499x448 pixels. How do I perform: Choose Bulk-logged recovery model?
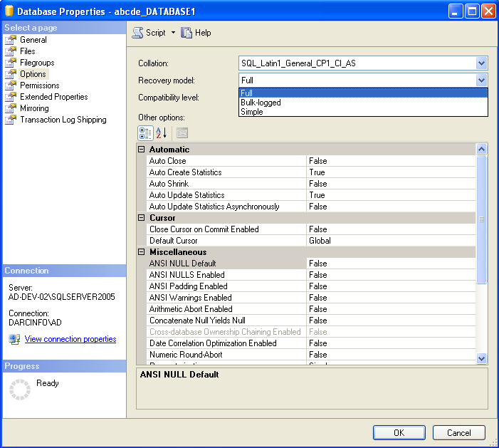[x=363, y=103]
